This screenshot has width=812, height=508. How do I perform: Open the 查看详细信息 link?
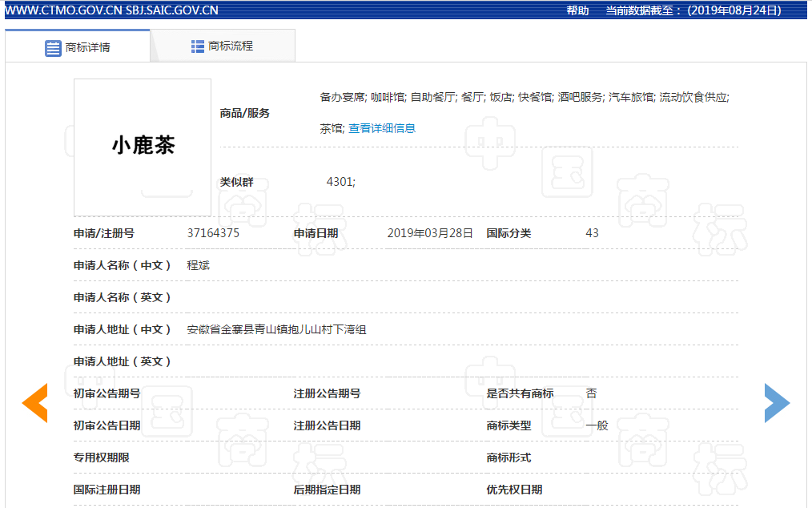(381, 128)
